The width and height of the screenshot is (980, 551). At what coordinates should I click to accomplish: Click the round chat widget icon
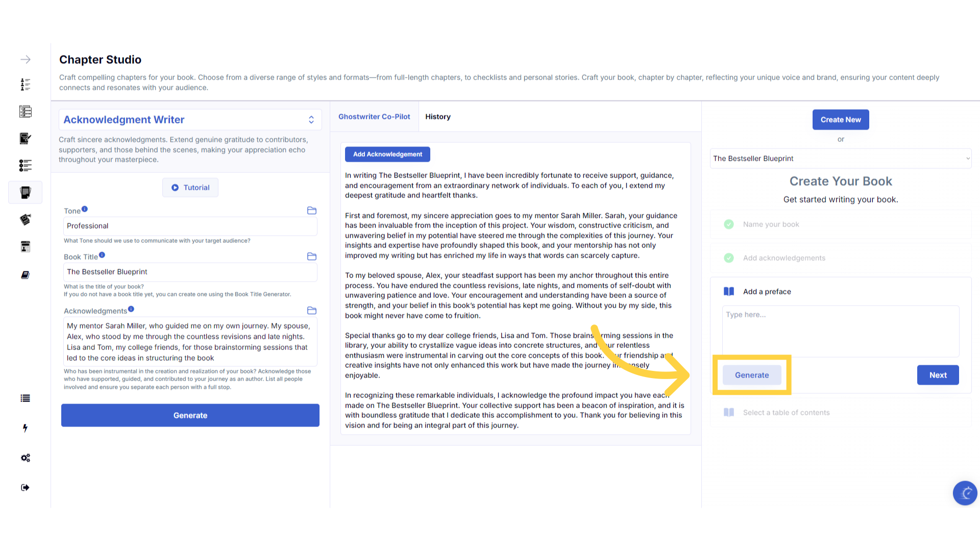(965, 493)
